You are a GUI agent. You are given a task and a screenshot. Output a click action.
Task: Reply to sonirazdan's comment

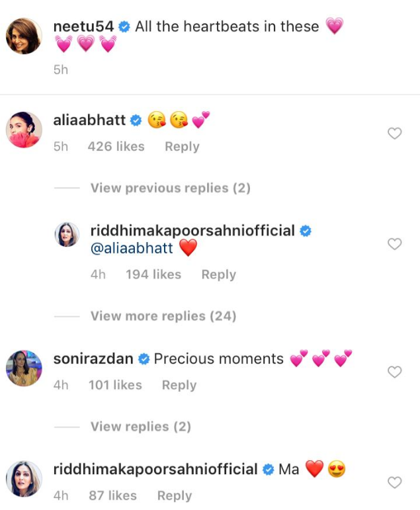tap(179, 385)
